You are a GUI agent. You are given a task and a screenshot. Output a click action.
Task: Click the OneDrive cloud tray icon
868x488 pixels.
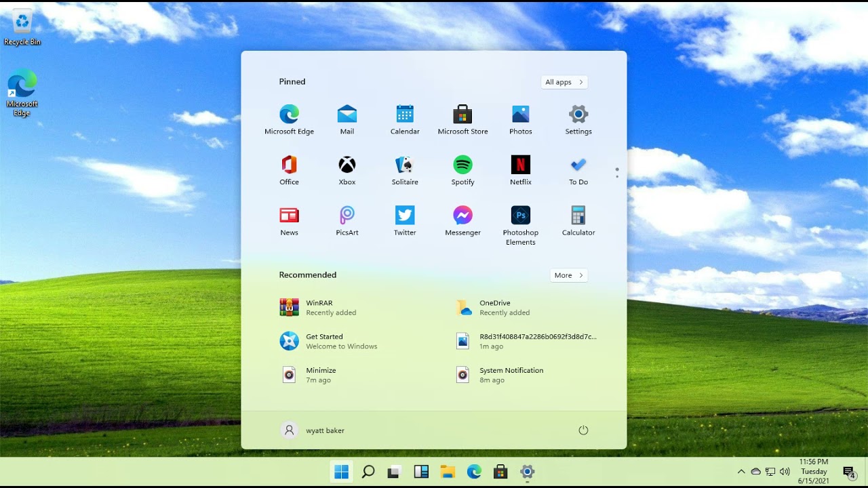click(x=755, y=472)
